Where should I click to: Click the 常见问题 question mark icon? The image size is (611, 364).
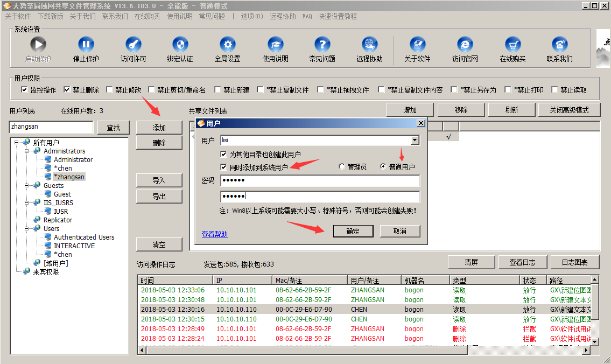322,45
